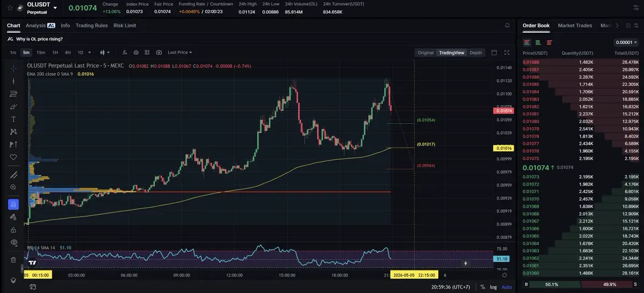Open price alerts with the bell icon
The width and height of the screenshot is (644, 293).
point(507,25)
